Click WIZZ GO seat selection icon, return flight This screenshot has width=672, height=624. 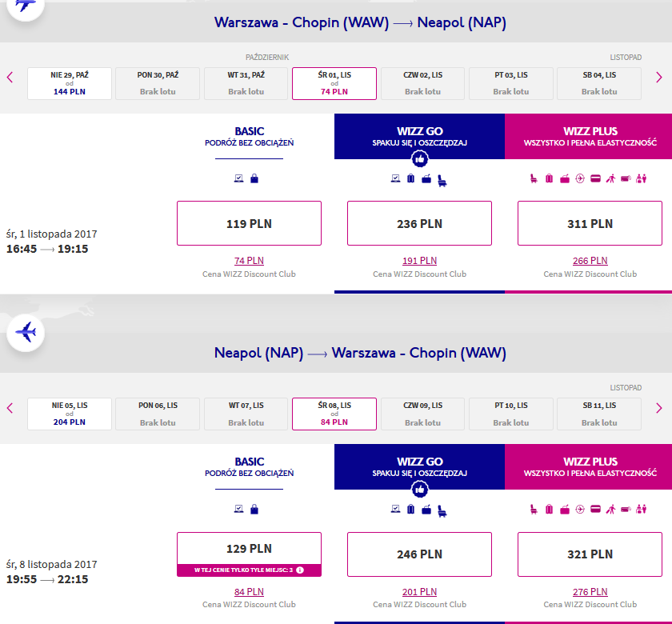[442, 511]
